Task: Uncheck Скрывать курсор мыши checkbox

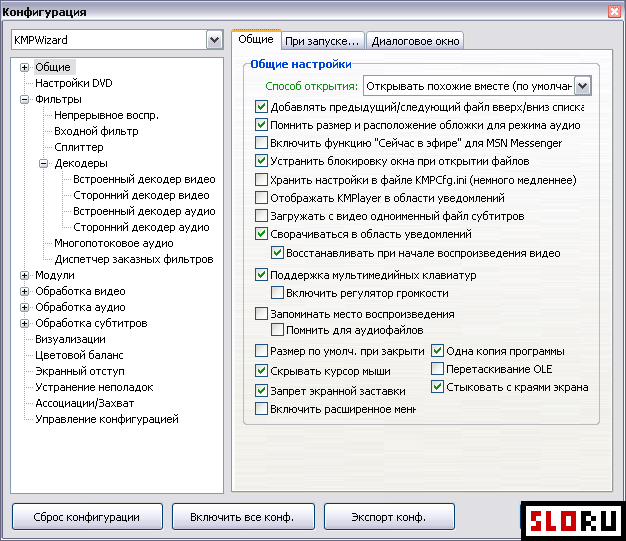Action: coord(261,371)
